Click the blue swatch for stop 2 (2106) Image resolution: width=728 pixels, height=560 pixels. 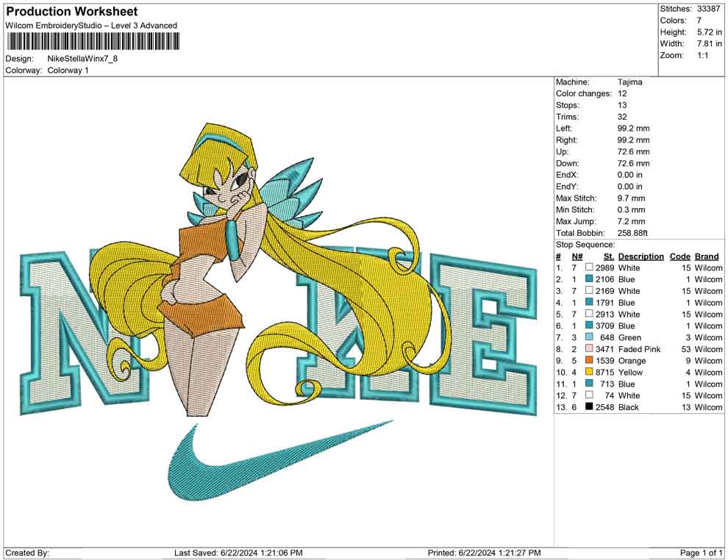[x=589, y=279]
